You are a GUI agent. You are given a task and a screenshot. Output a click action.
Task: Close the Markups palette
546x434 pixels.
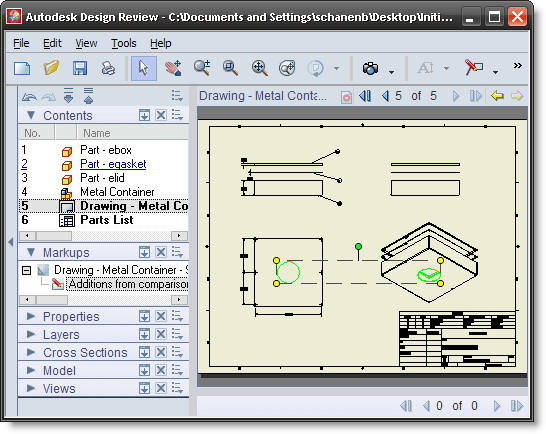161,252
